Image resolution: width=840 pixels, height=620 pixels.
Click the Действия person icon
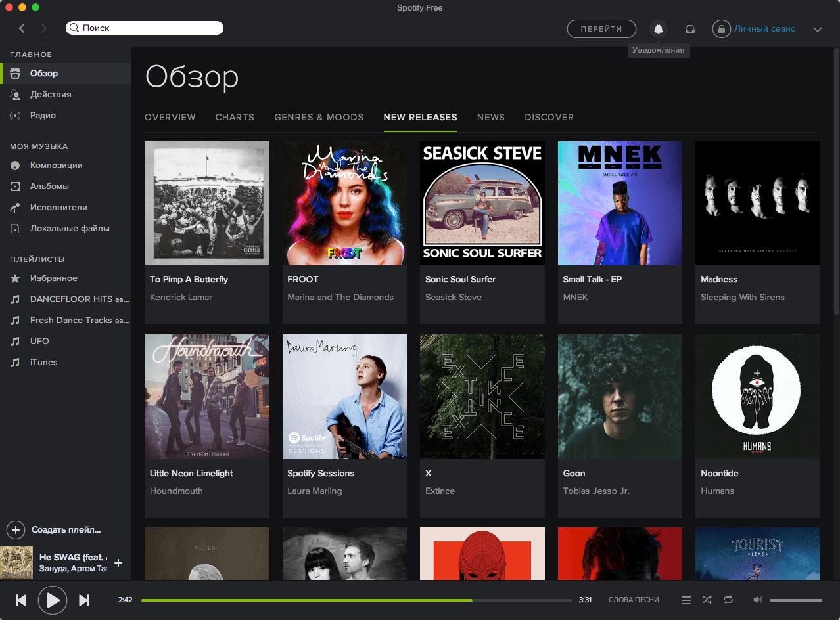coord(15,94)
